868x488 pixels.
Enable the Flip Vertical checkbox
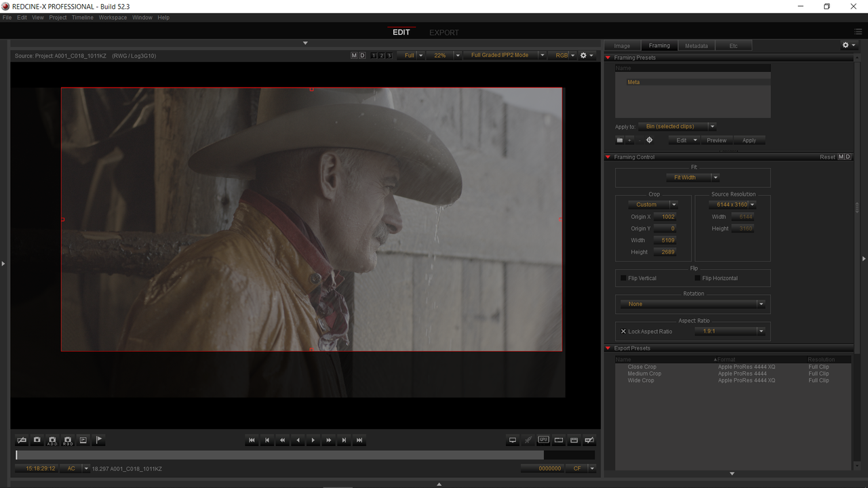[624, 278]
